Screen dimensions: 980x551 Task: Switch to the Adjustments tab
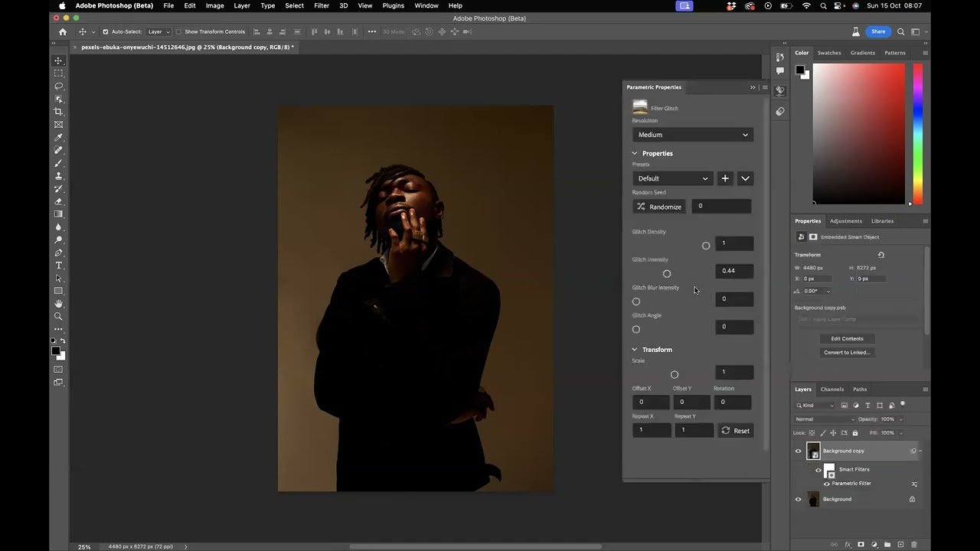tap(846, 221)
